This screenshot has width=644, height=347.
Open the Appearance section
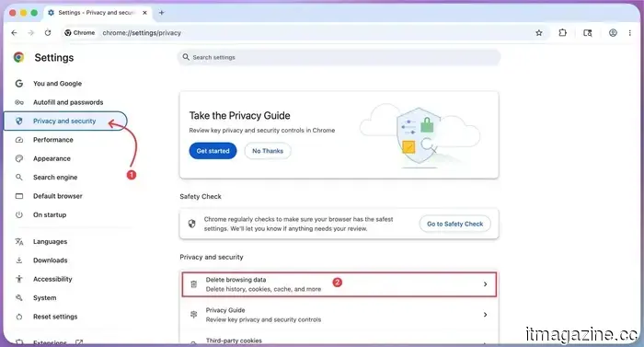(x=52, y=158)
